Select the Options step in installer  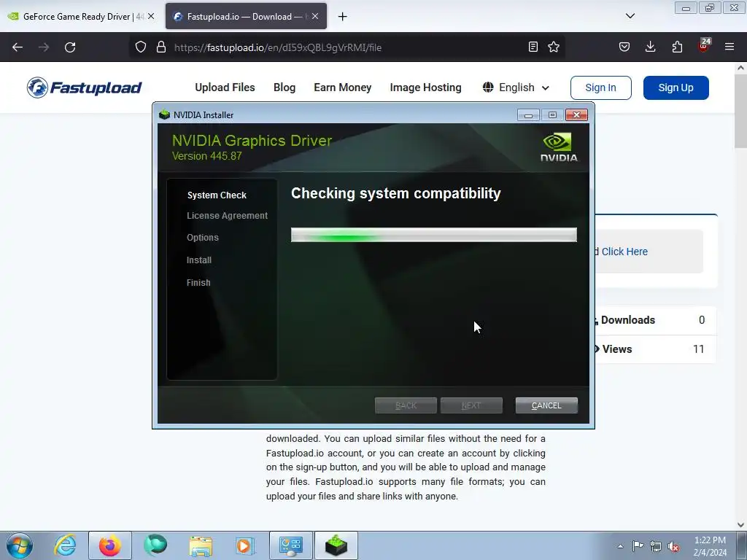[203, 238]
